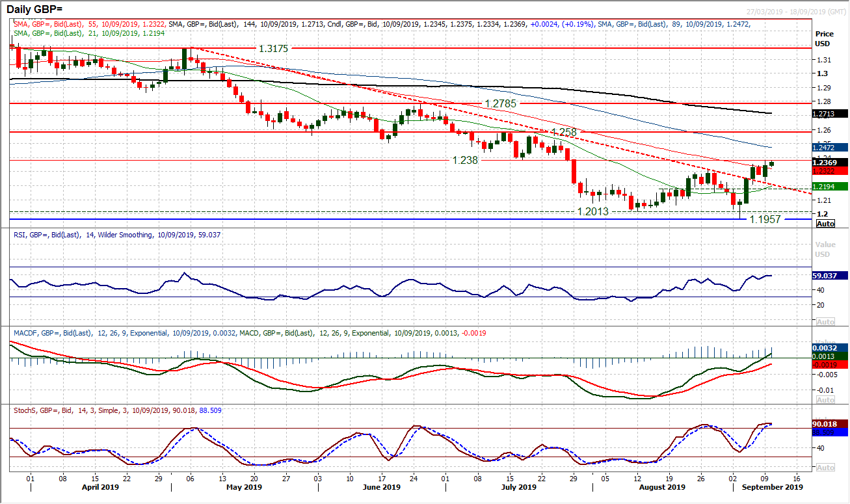The height and width of the screenshot is (504, 850).
Task: Click the red -0.0019 MACD signal tag
Action: (830, 365)
